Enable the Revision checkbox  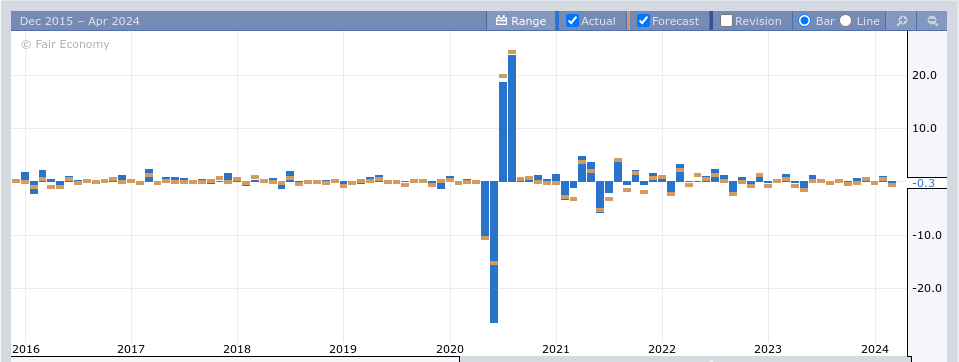pos(727,21)
